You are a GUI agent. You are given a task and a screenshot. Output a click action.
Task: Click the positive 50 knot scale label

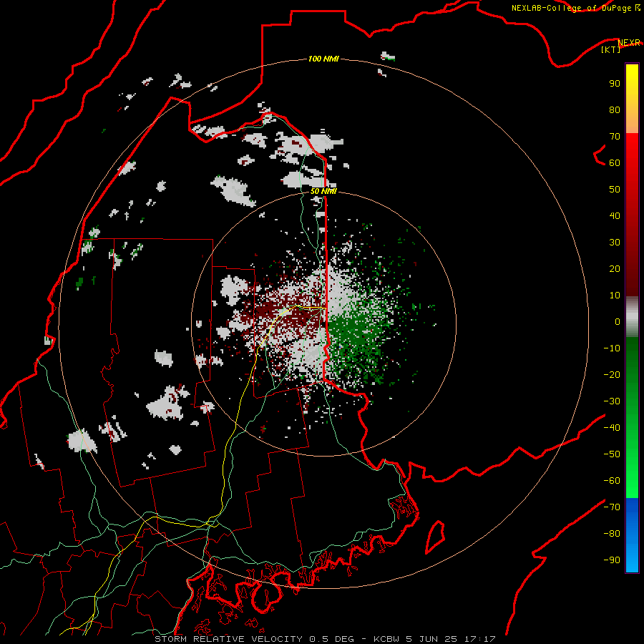615,190
